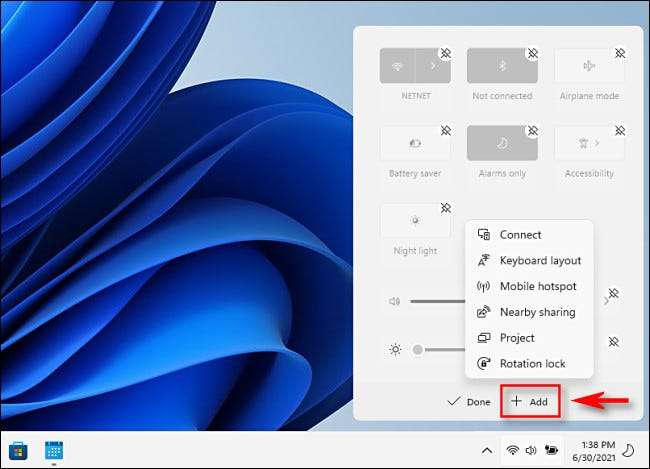650x469 pixels.
Task: Click the focus assist moon in taskbar
Action: coord(629,450)
